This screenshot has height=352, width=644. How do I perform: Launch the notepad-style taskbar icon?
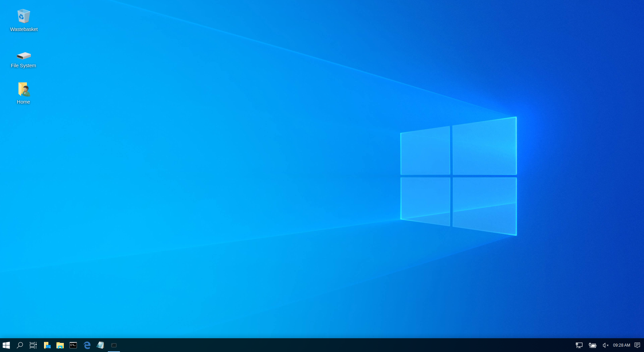coord(100,345)
